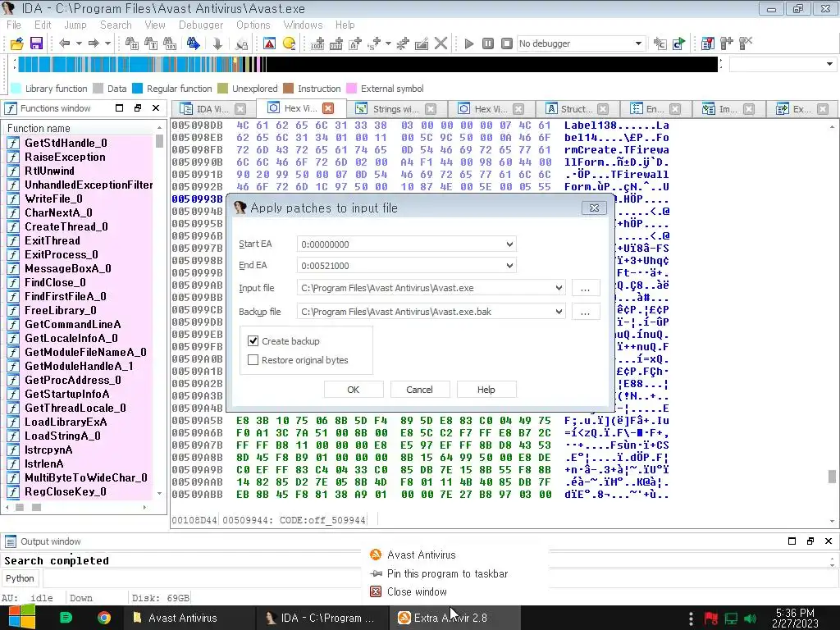Click the volume speaker tray icon
This screenshot has height=630, width=840.
(750, 619)
